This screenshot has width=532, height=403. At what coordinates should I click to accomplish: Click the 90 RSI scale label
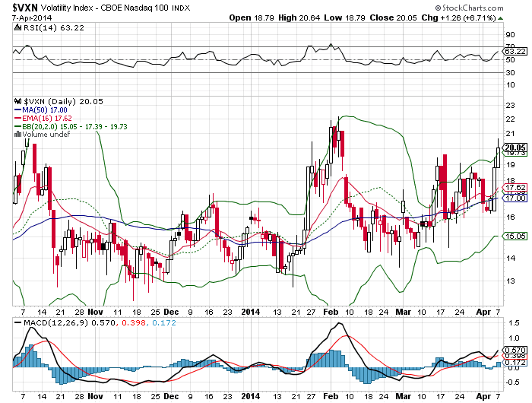tap(510, 35)
